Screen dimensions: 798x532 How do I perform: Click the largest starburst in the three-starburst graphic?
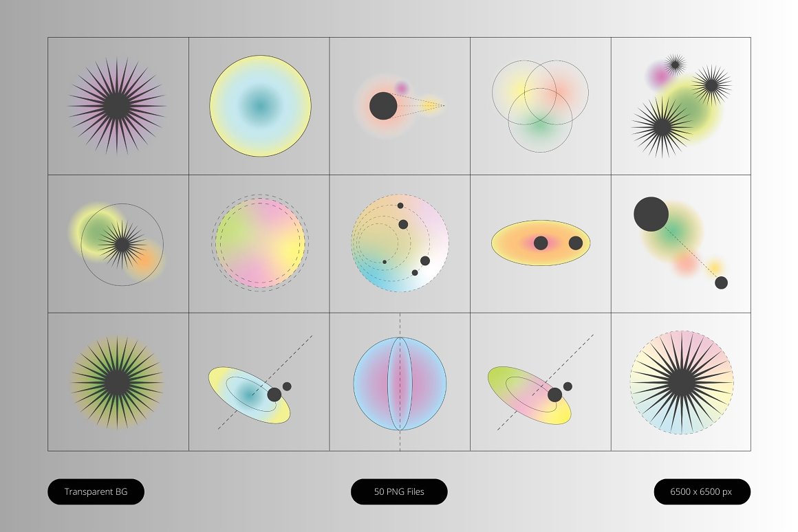point(662,126)
